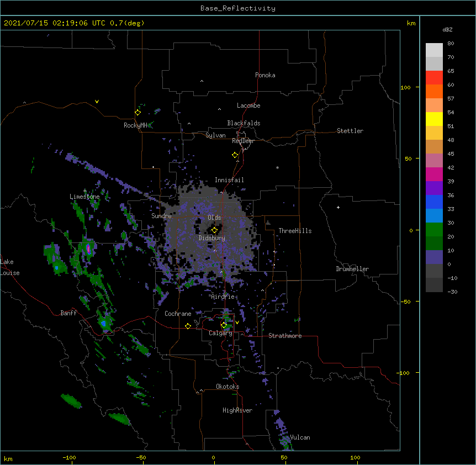476x465 pixels.
Task: Select the yellow diamond marker beside Cochrane
Action: (x=188, y=326)
